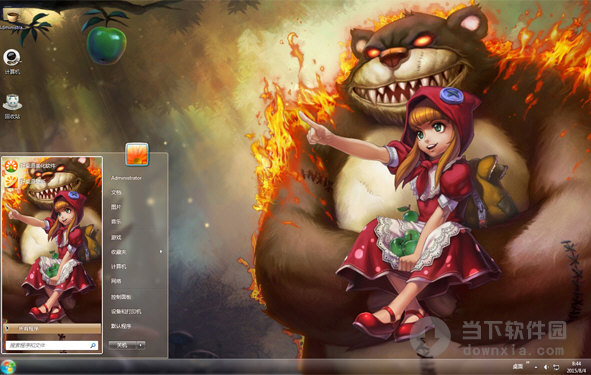This screenshot has width=591, height=375.
Task: Open Administrator folder in Start menu
Action: click(x=126, y=178)
